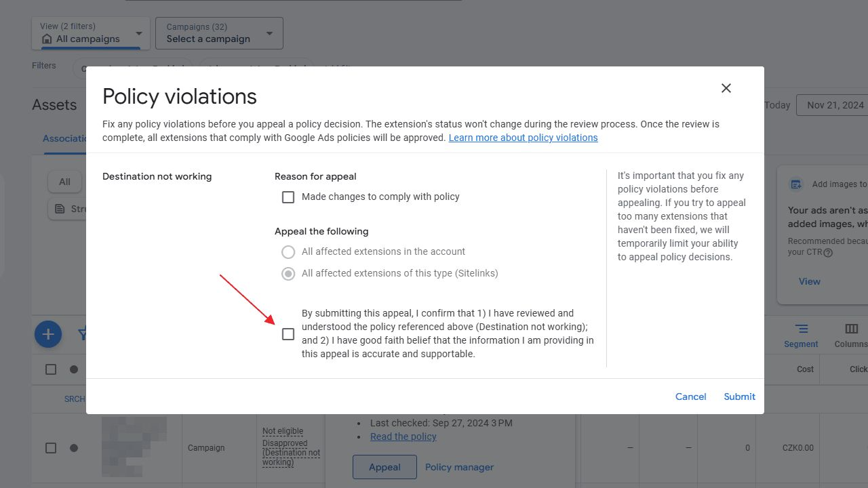This screenshot has width=868, height=488.
Task: Select 'All affected extensions in the account'
Action: (288, 252)
